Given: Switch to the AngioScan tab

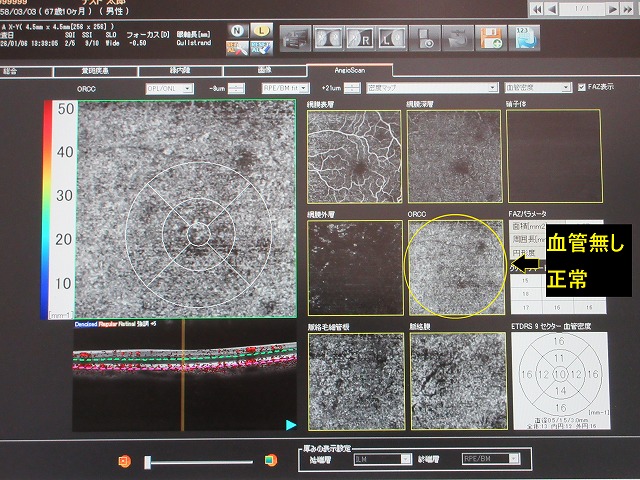Looking at the screenshot, I should pos(349,71).
